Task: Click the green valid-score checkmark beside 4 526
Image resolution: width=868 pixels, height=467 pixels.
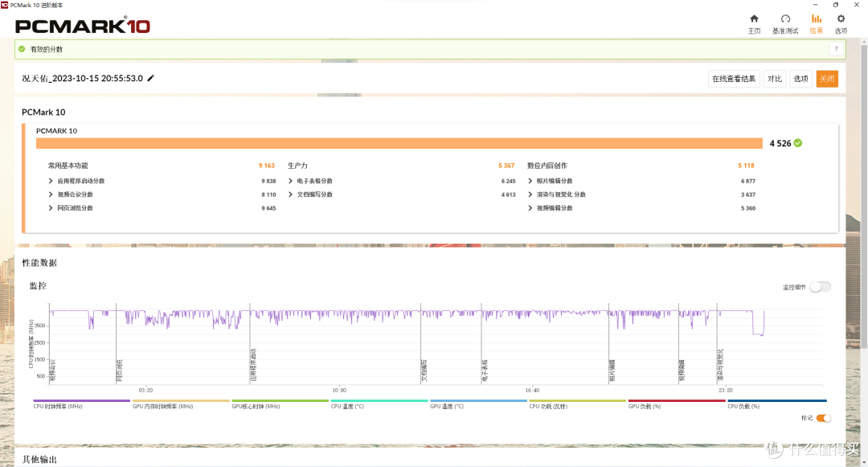Action: (798, 143)
